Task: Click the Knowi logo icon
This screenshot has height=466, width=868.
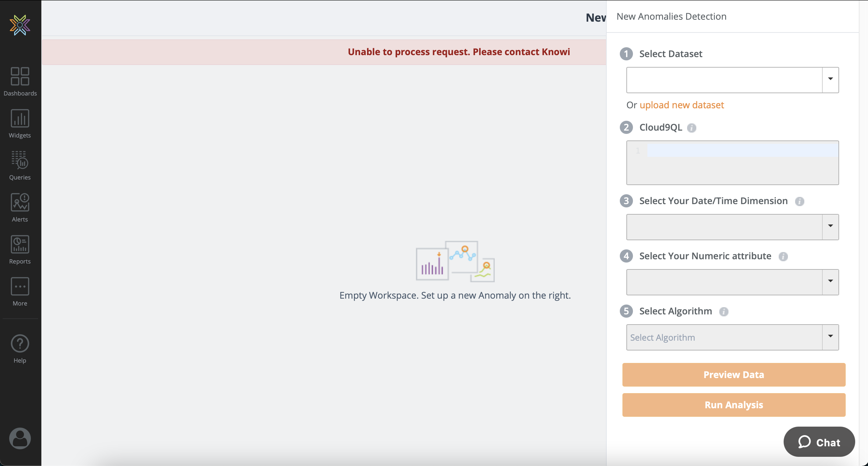Action: 20,25
